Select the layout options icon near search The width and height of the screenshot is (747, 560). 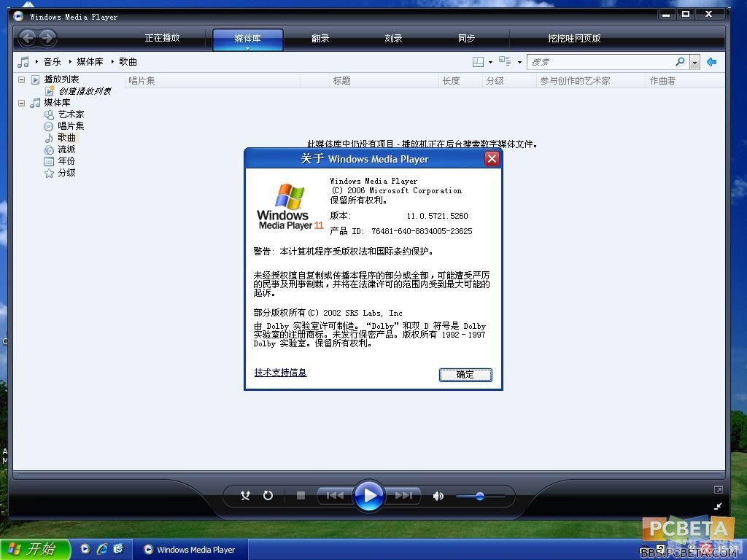[x=479, y=62]
